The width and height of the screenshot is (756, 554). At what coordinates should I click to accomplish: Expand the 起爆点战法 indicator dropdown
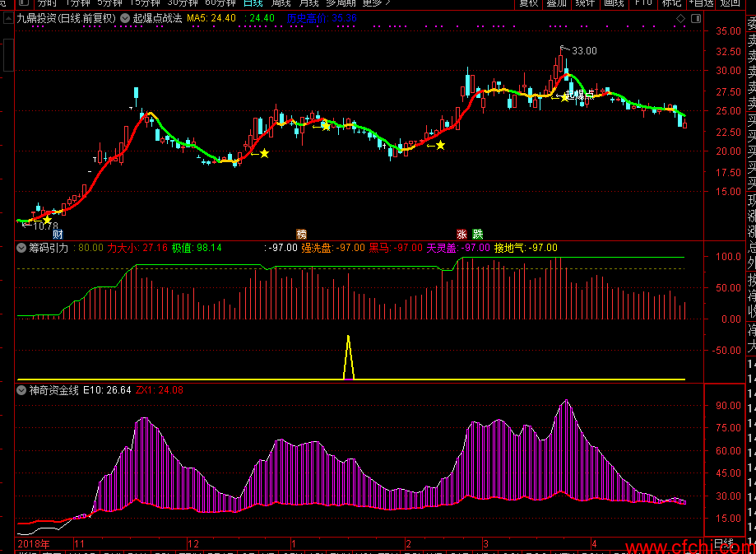pos(125,18)
